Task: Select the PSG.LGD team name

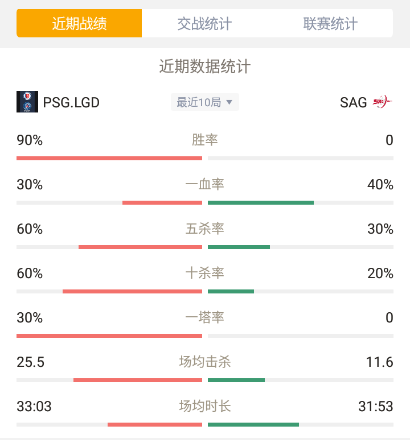Action: point(71,102)
